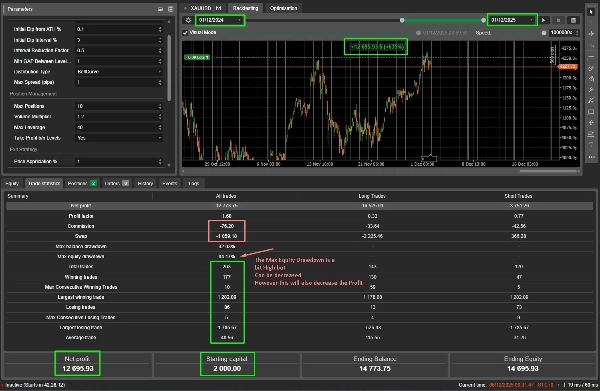600x391 pixels.
Task: Click the right handle of date range slider
Action: coord(483,20)
